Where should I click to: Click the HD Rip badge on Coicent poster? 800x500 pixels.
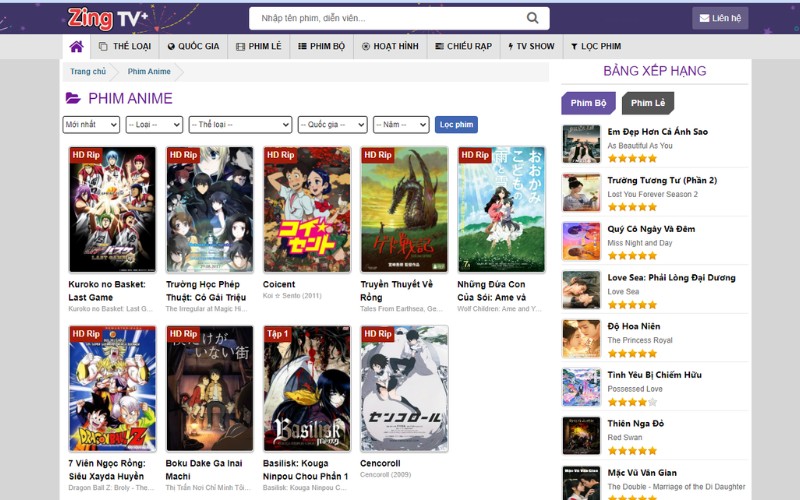pyautogui.click(x=280, y=155)
